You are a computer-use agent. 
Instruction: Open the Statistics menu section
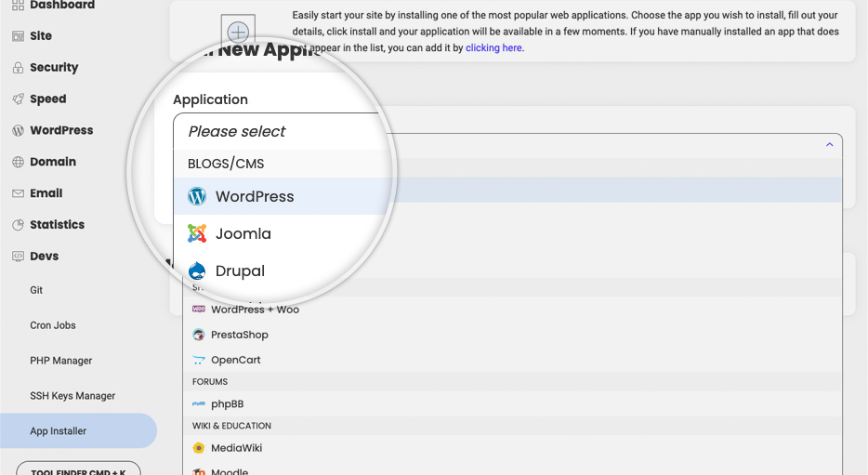57,225
